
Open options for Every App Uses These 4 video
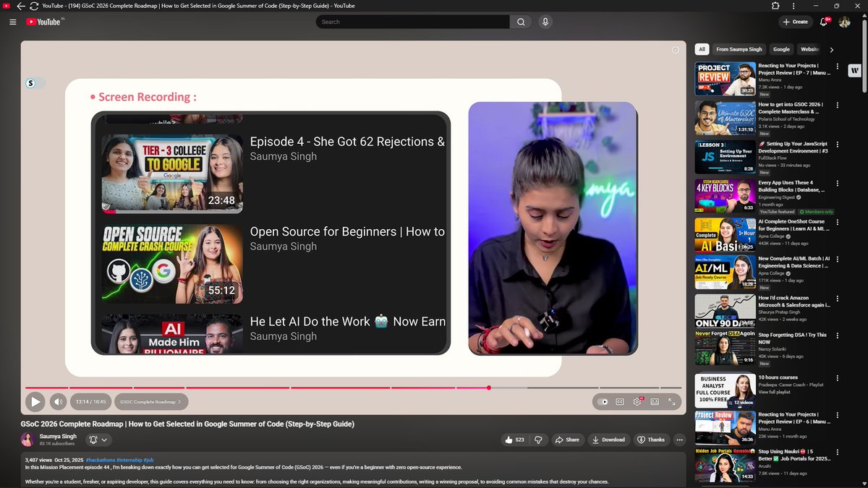coord(838,183)
